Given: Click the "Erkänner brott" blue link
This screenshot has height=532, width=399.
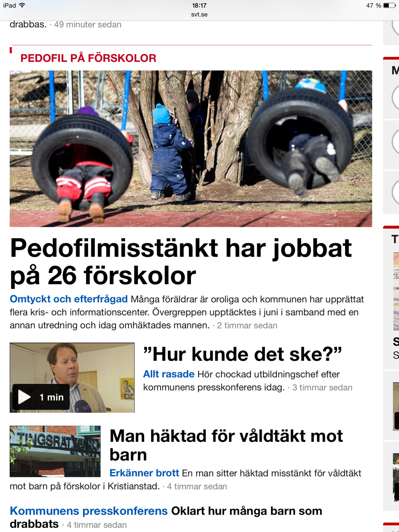Looking at the screenshot, I should (x=144, y=473).
